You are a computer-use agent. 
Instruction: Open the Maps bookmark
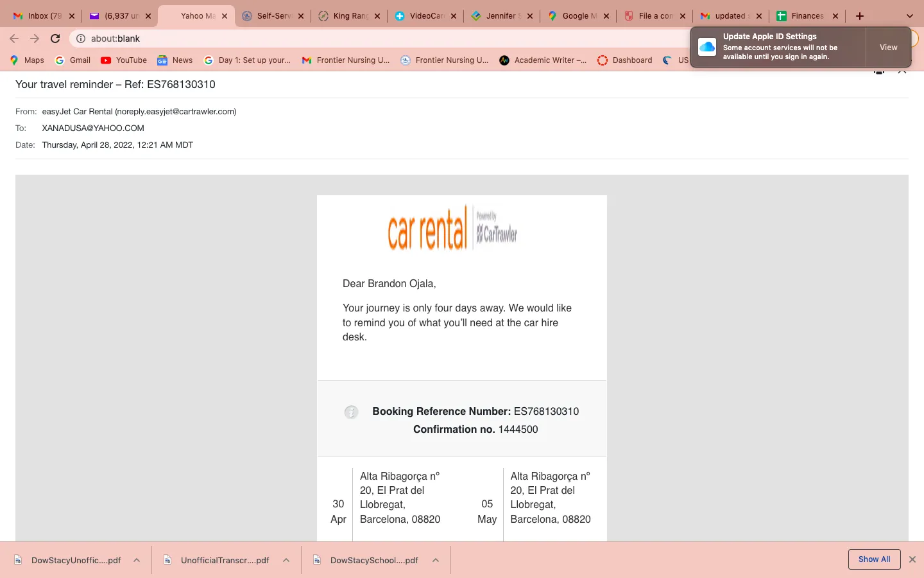(x=27, y=60)
